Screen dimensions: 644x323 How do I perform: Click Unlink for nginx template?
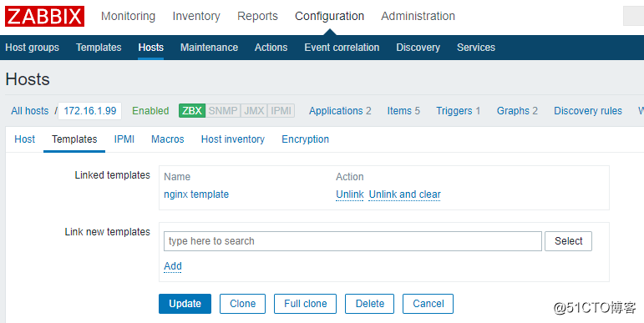point(350,194)
